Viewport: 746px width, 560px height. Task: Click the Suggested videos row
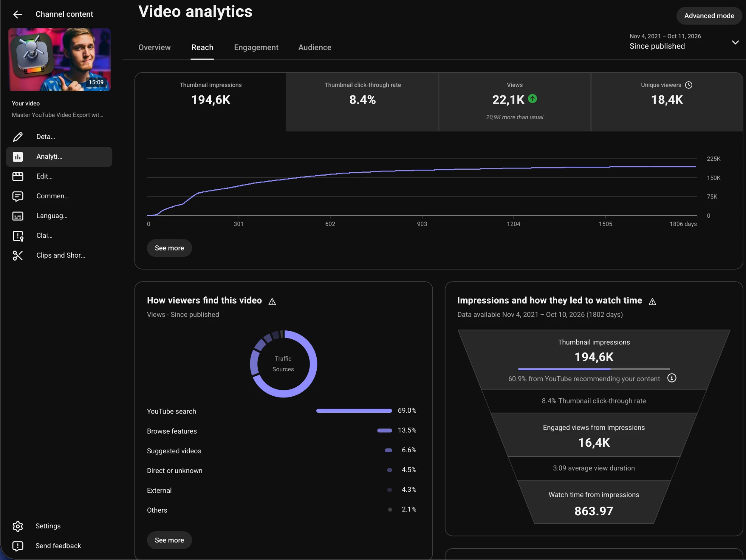tap(282, 451)
